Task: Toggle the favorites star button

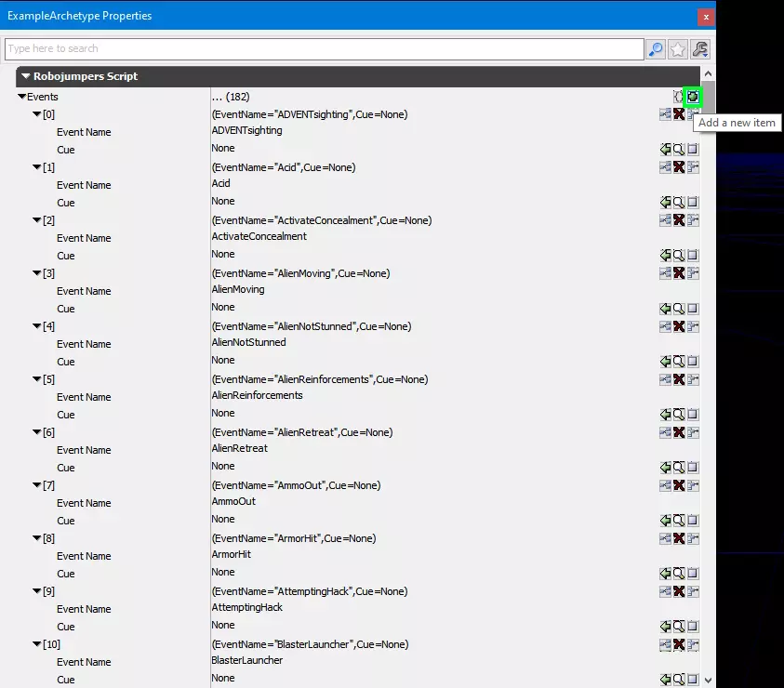Action: tap(677, 49)
